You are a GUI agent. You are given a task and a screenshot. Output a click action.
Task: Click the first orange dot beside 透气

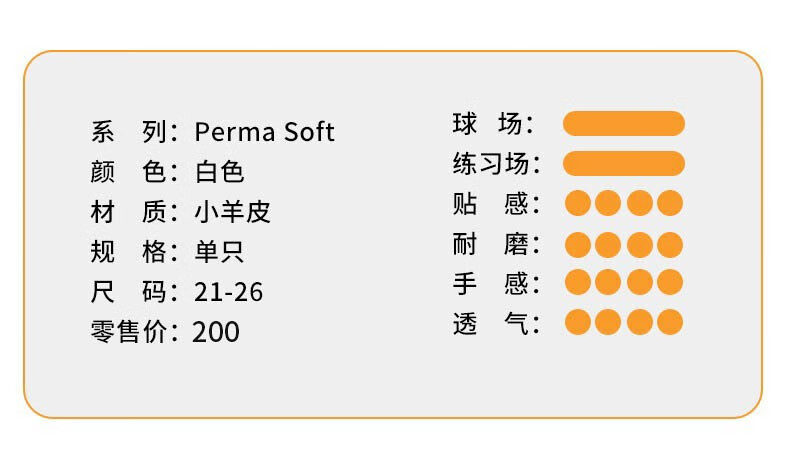[578, 322]
